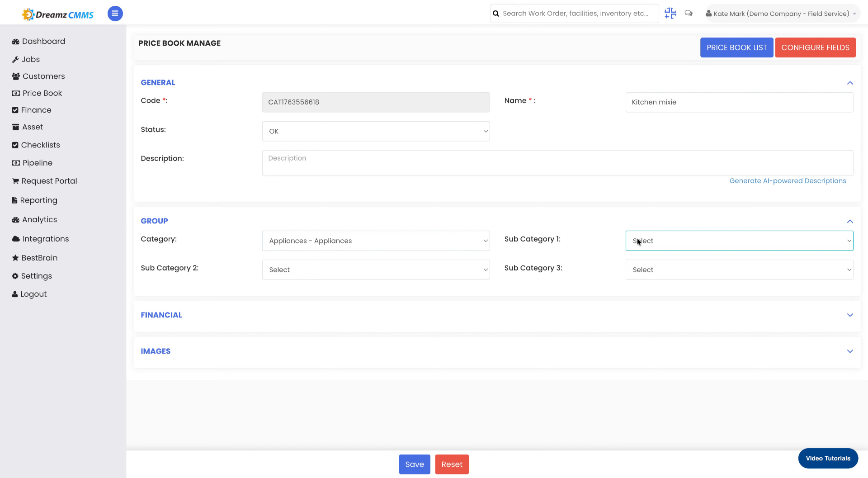The image size is (868, 478).
Task: Go to Jobs in the sidebar
Action: (x=31, y=59)
